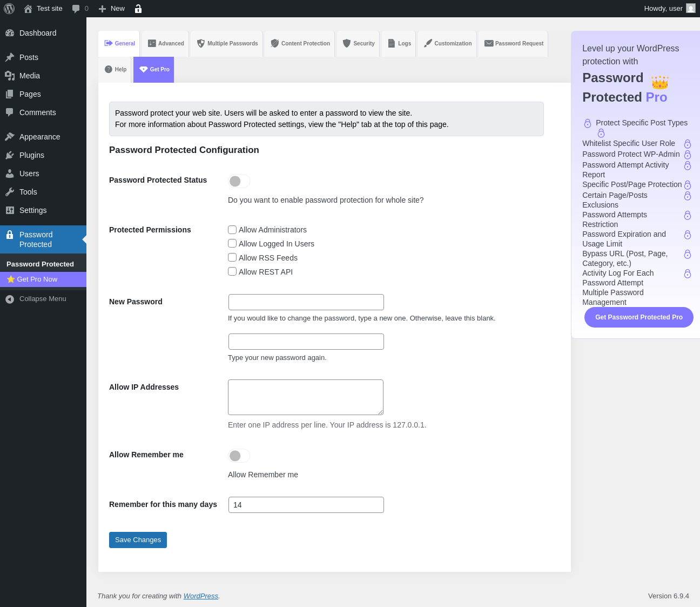Click the Dashboard gauge icon

pyautogui.click(x=10, y=33)
